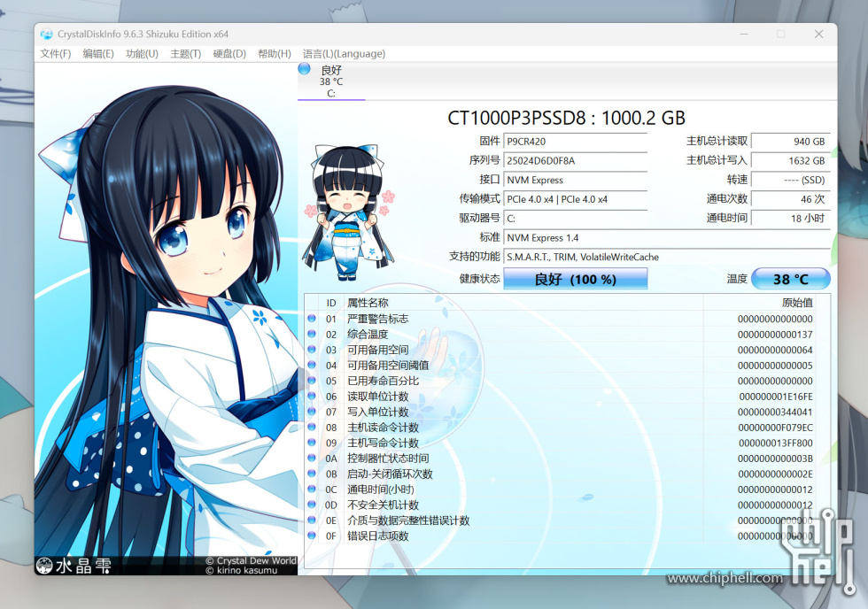This screenshot has height=609, width=868.
Task: Click the 驱动器号 field showing C:
Action: pyautogui.click(x=575, y=219)
